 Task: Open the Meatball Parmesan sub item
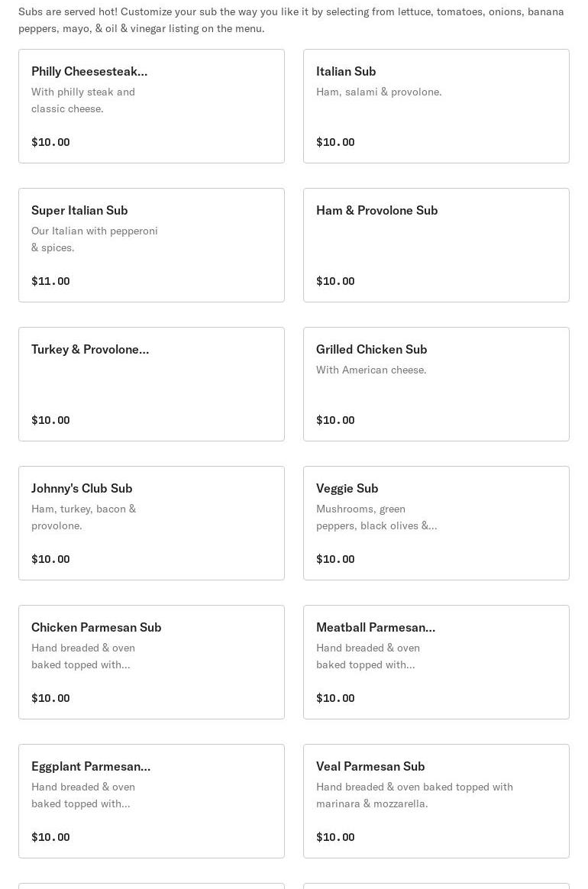click(436, 662)
